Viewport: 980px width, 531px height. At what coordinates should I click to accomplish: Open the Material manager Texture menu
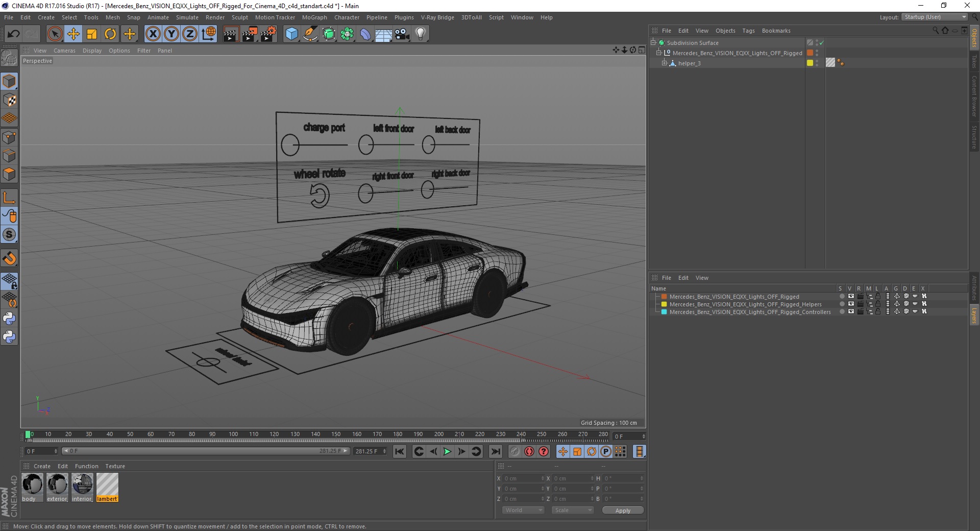[x=115, y=466]
